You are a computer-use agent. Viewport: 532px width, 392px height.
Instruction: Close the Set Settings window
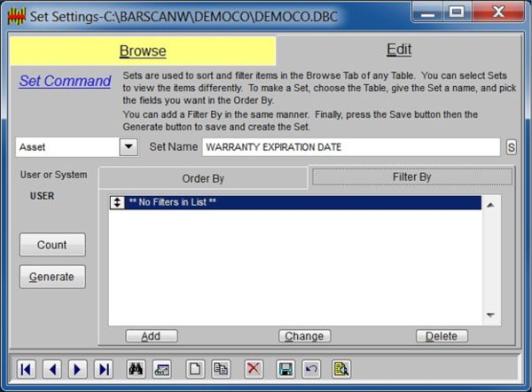498,12
